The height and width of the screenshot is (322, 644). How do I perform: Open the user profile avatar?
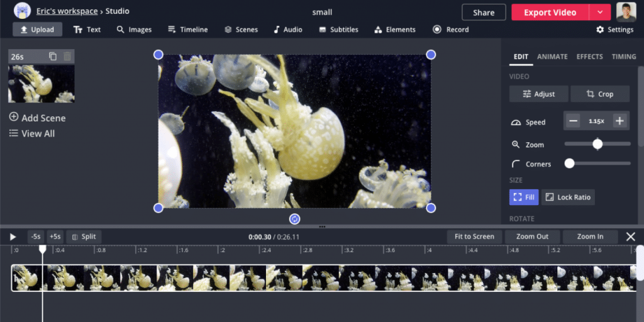click(x=626, y=13)
